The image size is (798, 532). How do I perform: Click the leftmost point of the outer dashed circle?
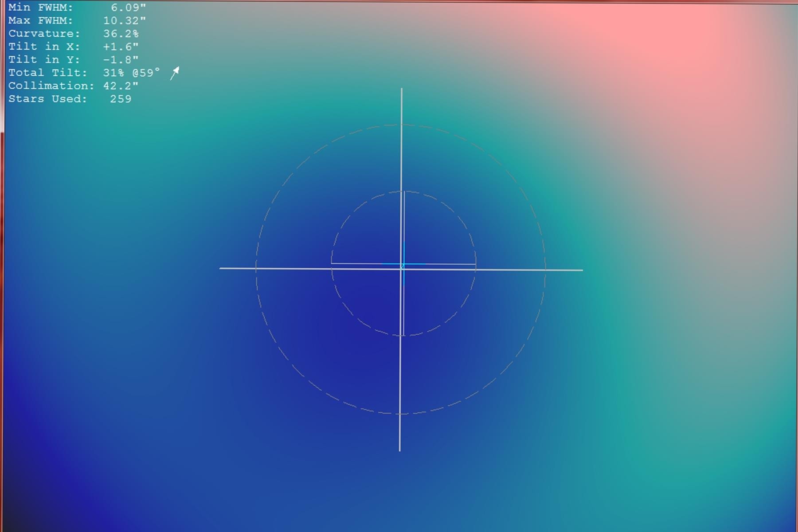click(x=256, y=269)
